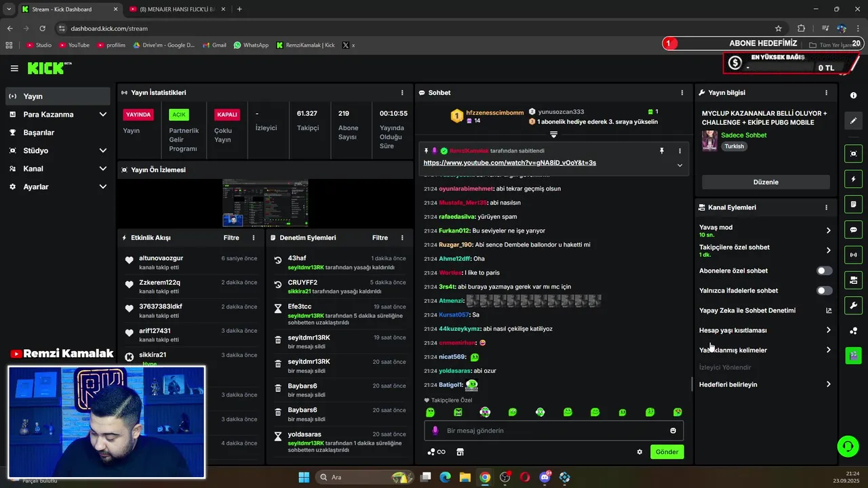The height and width of the screenshot is (488, 868).
Task: Select Yayın in left sidebar
Action: [x=58, y=96]
